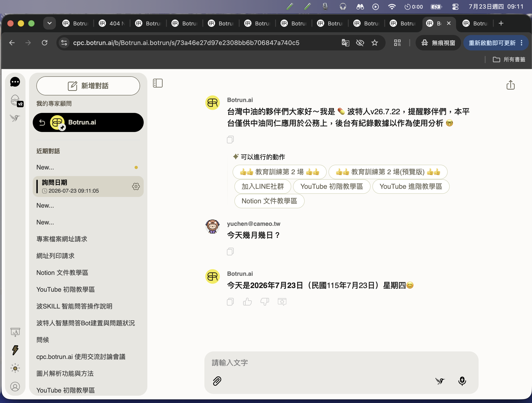Screen dimensions: 532x403
Task: Toggle light mode sun icon in sidebar
Action: point(15,368)
